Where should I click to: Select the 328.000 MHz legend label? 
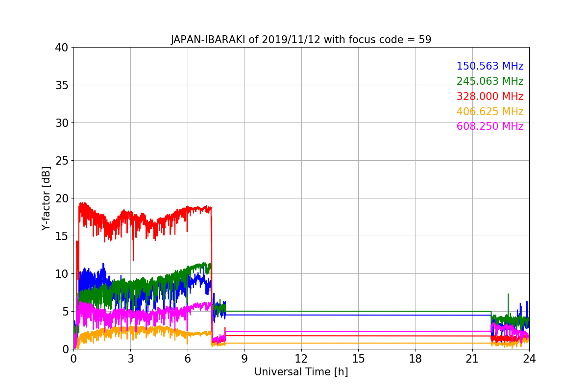490,97
